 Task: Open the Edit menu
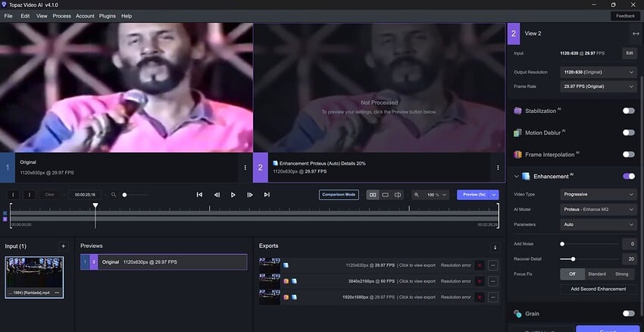(x=25, y=16)
